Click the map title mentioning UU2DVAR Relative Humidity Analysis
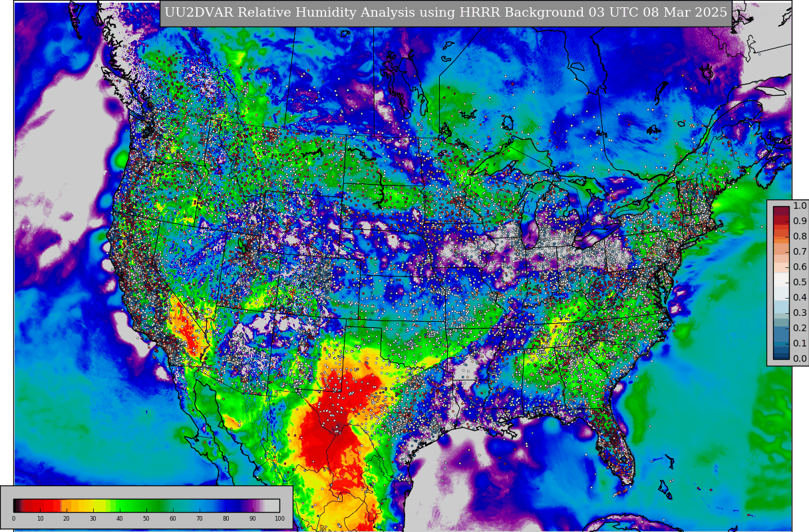The height and width of the screenshot is (532, 809). 446,13
